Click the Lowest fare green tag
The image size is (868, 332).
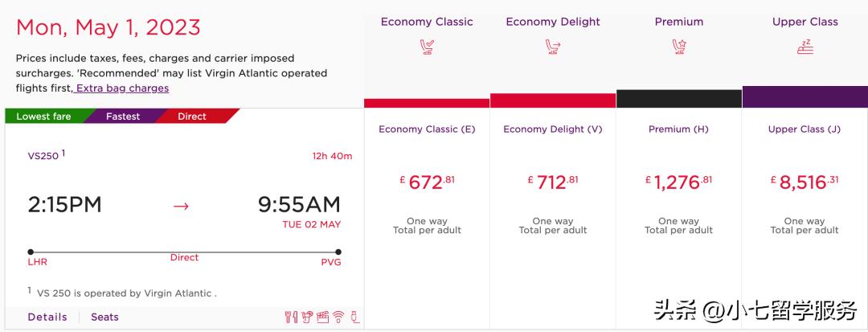[44, 117]
